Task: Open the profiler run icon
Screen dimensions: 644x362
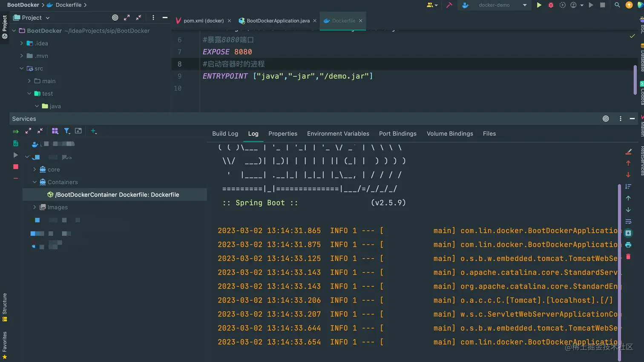Action: coord(573,5)
